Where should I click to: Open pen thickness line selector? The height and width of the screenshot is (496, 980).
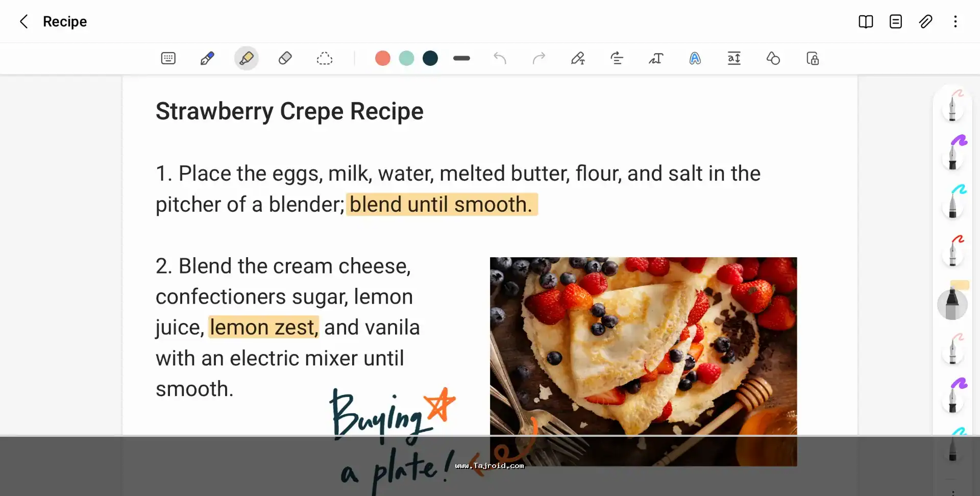click(x=461, y=58)
